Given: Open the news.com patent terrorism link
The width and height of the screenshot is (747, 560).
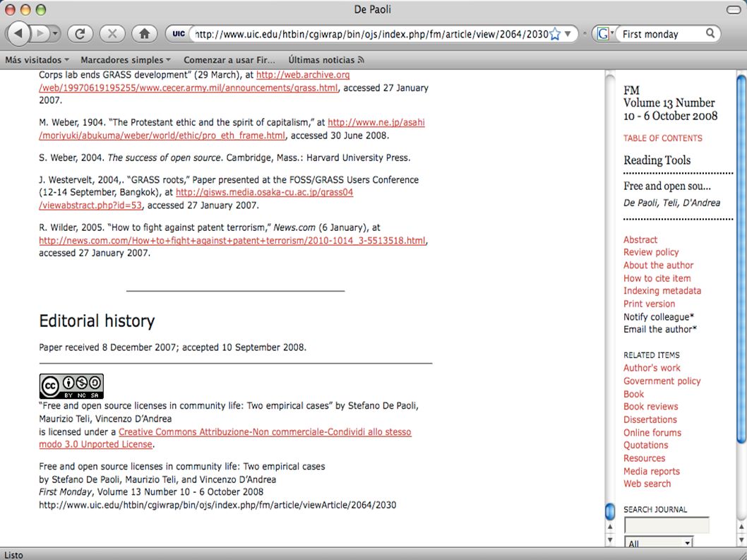Looking at the screenshot, I should pyautogui.click(x=232, y=241).
